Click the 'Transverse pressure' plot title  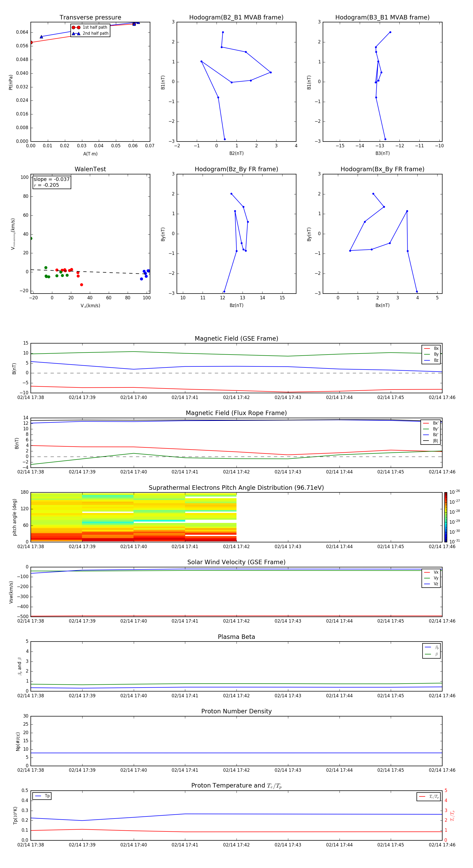tap(90, 18)
